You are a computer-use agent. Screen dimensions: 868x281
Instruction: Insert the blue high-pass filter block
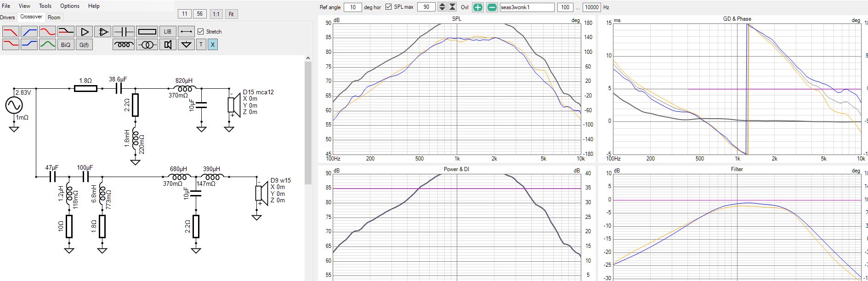[29, 32]
